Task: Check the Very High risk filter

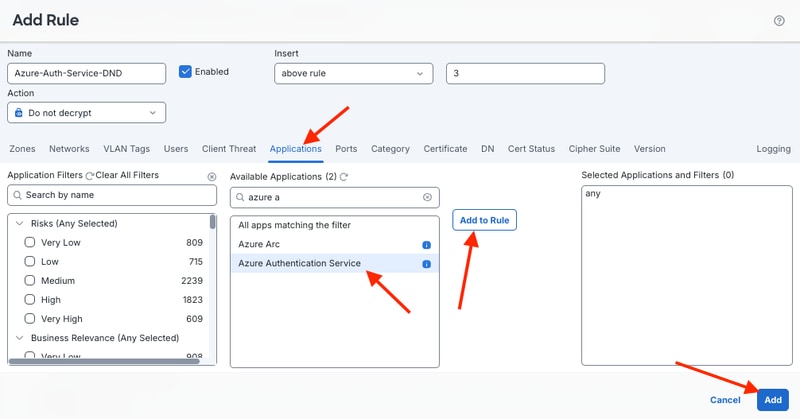Action: click(x=30, y=318)
